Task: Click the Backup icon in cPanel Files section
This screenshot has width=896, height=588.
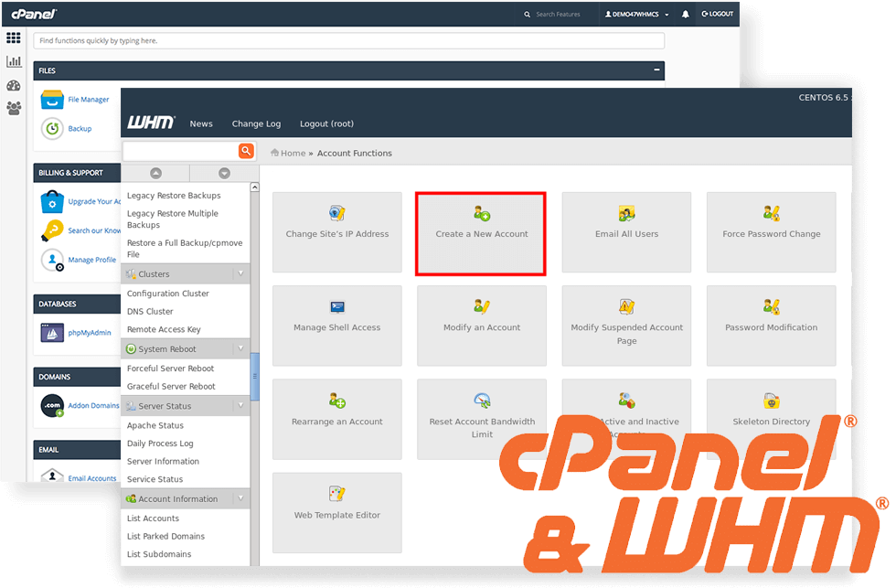Action: click(52, 129)
